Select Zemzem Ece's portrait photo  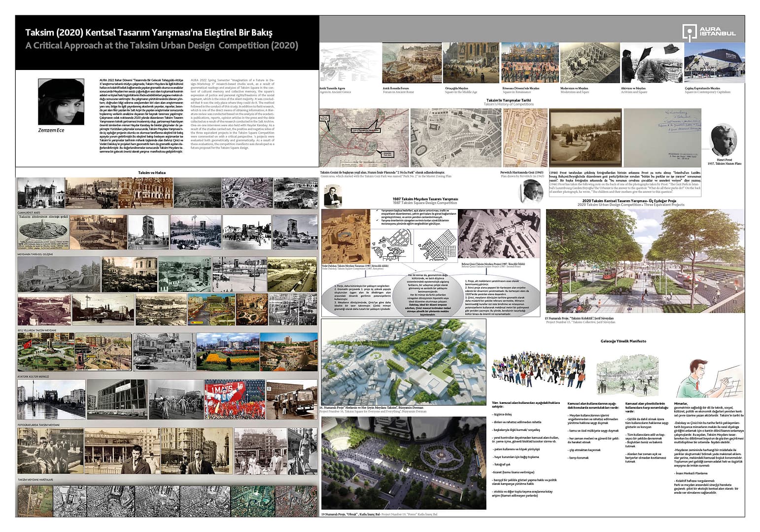coord(61,102)
